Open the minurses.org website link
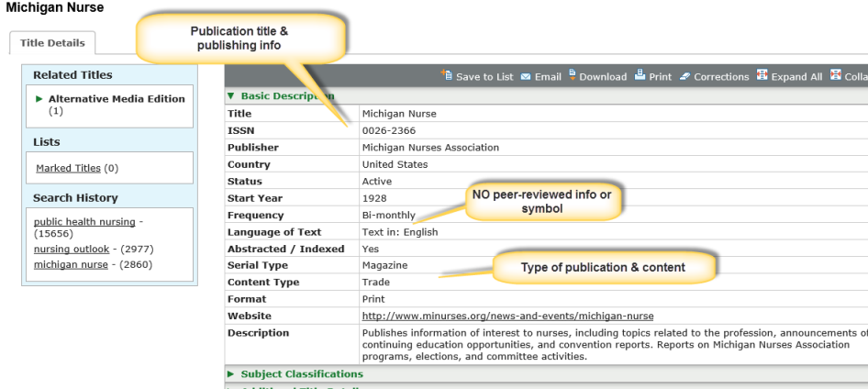 [507, 316]
